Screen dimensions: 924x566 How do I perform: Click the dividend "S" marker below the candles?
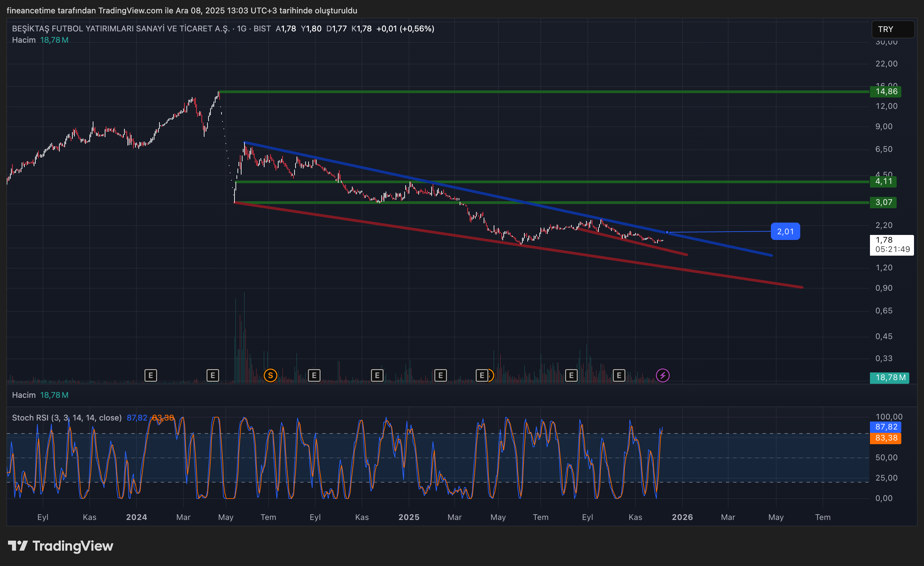point(271,375)
